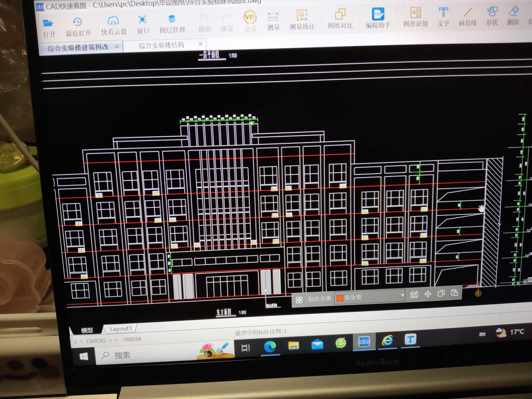This screenshot has height=399, width=532.
Task: Close the 综合实验楼结构 tab
Action: pyautogui.click(x=201, y=44)
